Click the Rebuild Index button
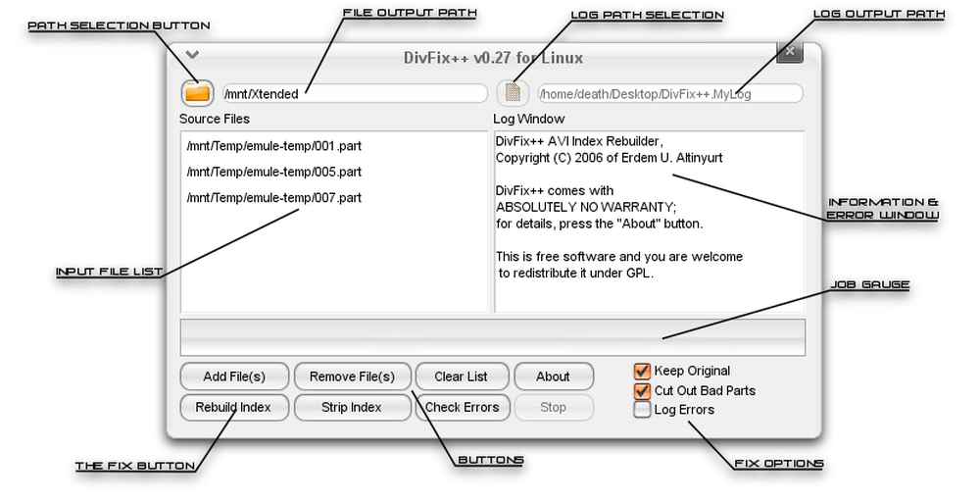 (234, 407)
